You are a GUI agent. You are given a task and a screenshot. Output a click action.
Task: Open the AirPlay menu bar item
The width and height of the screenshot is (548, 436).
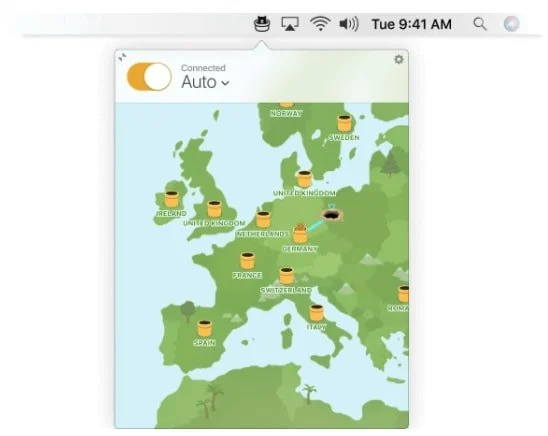[290, 24]
